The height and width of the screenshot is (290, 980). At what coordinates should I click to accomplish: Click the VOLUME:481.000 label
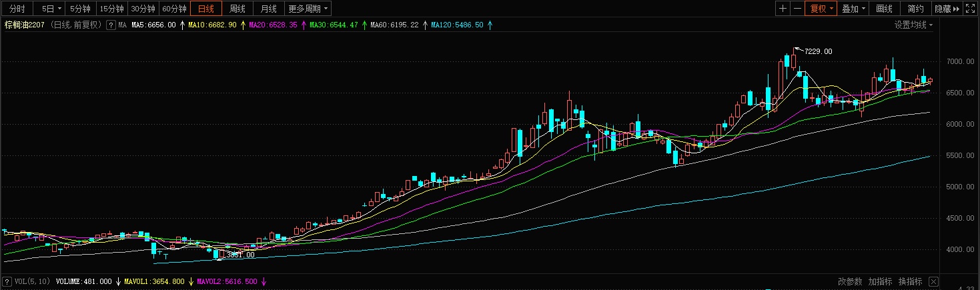coord(85,281)
